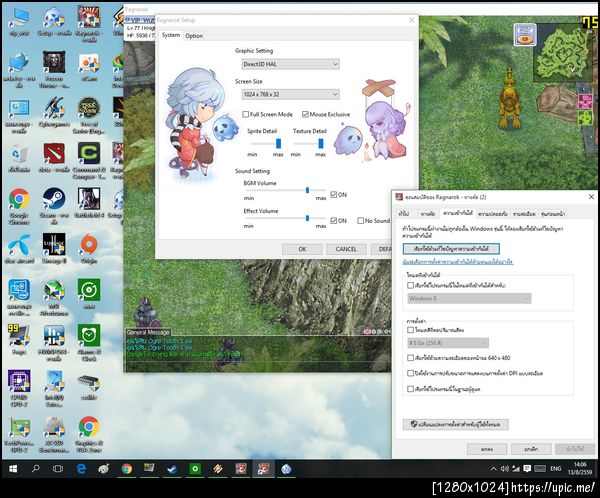Screen dimensions: 600x498
Task: Open Google Chrome desktop shortcut
Action: pyautogui.click(x=19, y=205)
